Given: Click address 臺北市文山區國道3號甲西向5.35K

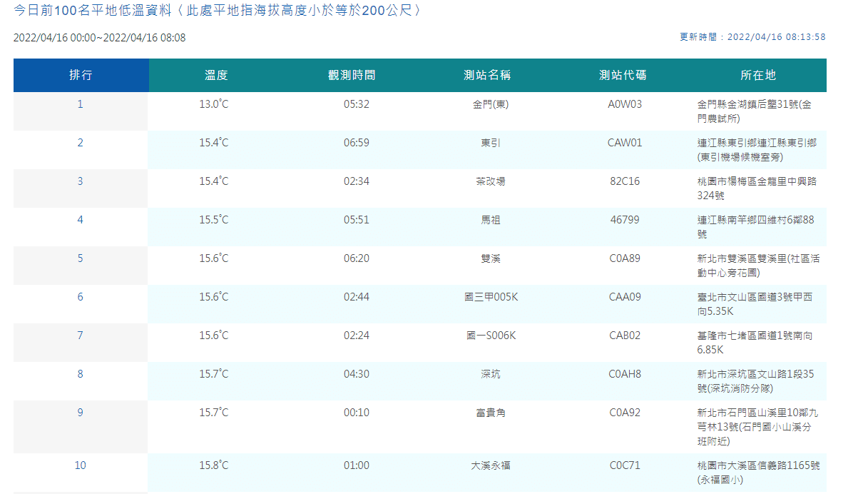Looking at the screenshot, I should point(755,304).
